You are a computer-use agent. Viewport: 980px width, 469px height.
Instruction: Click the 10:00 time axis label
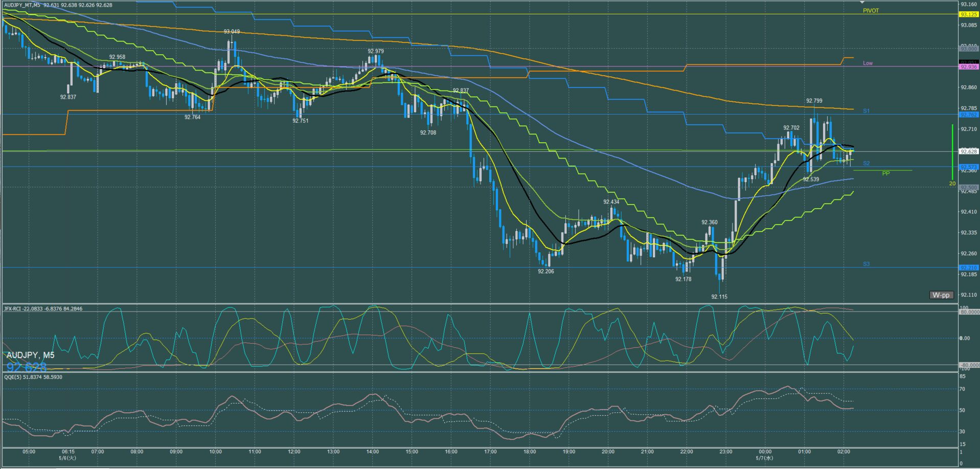[215, 452]
